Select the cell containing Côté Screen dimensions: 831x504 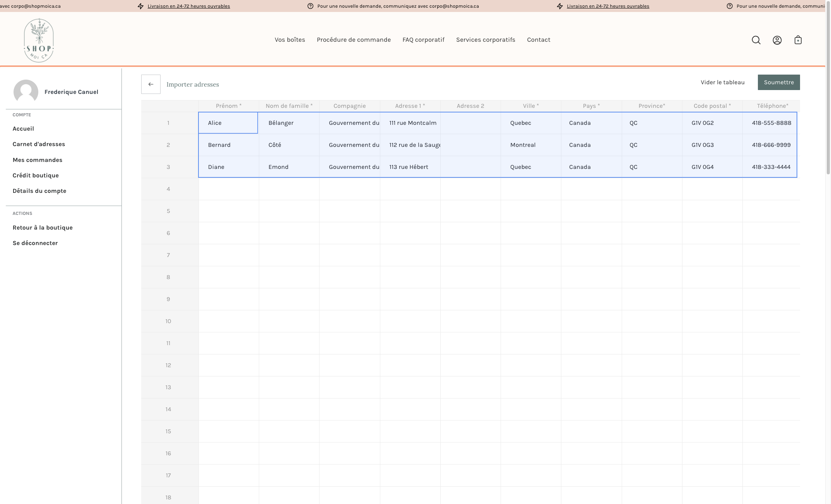(x=289, y=145)
